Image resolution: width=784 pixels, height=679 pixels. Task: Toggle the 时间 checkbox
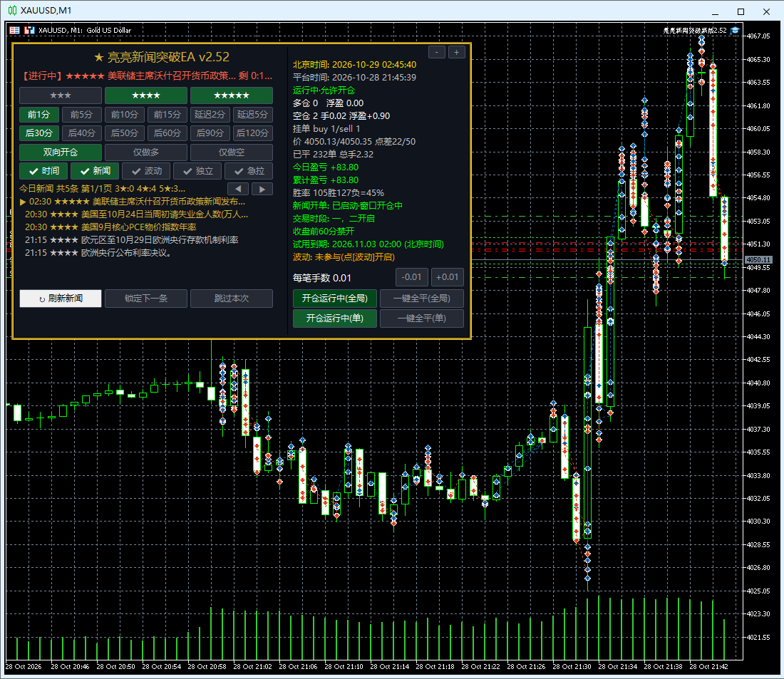(x=44, y=171)
